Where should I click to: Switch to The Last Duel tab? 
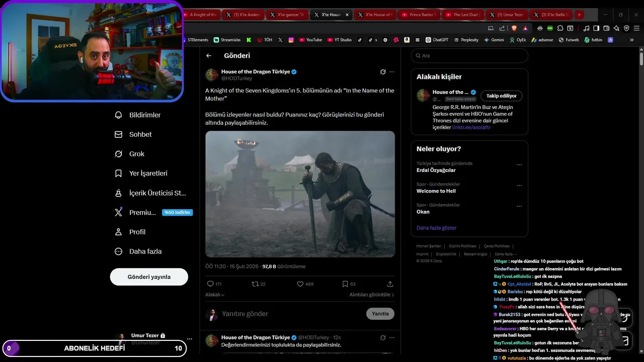point(463,15)
